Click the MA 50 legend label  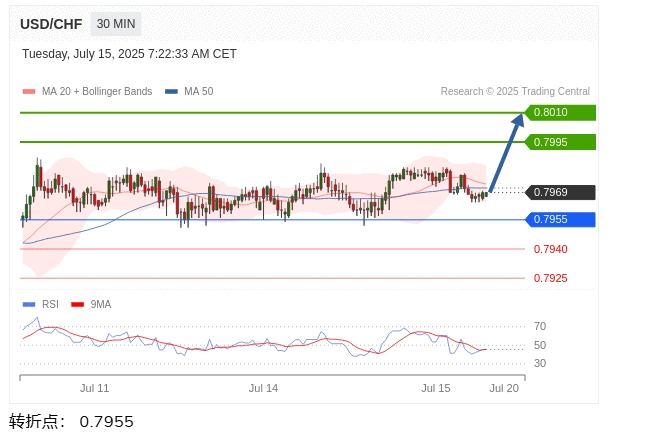click(199, 91)
